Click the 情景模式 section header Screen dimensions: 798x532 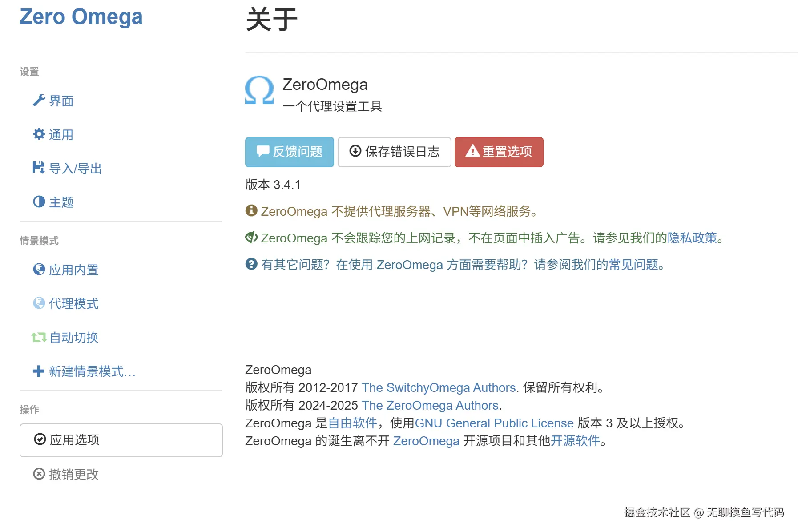[x=39, y=241]
